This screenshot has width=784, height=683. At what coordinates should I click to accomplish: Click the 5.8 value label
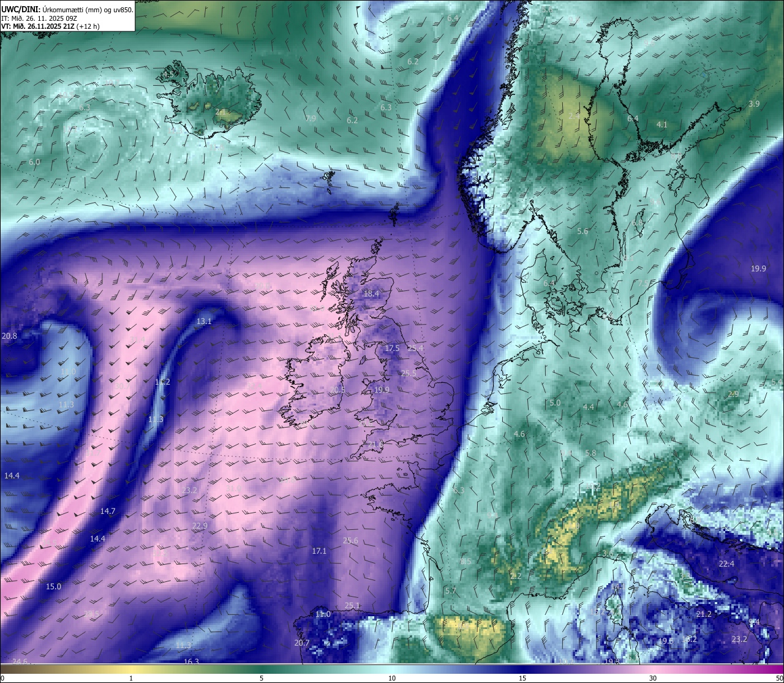(x=590, y=453)
